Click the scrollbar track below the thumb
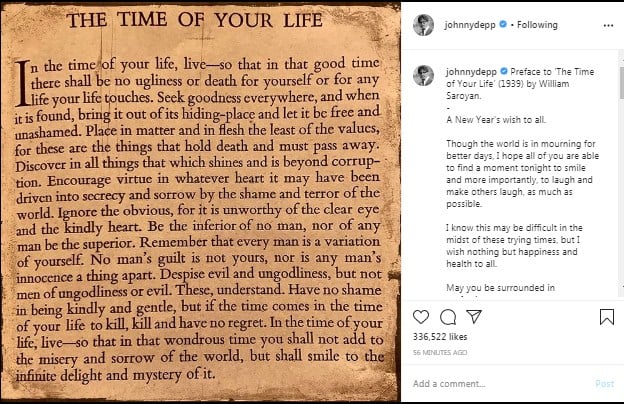 tap(619, 200)
